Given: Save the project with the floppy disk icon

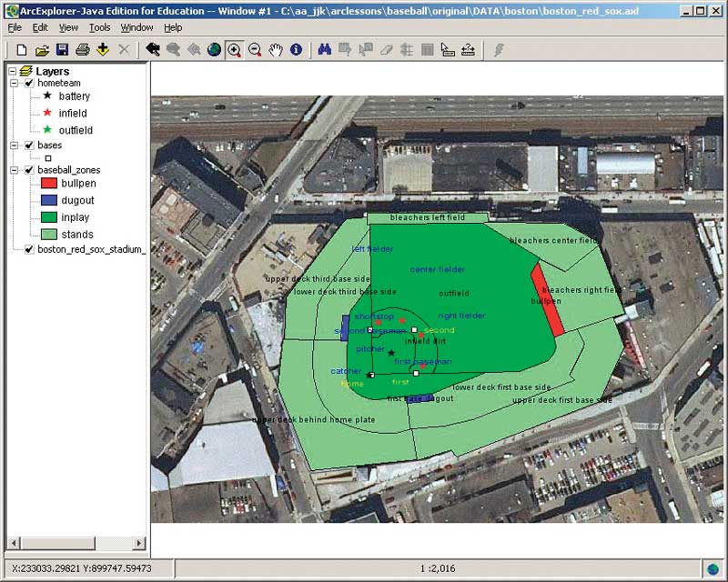Looking at the screenshot, I should pyautogui.click(x=62, y=50).
